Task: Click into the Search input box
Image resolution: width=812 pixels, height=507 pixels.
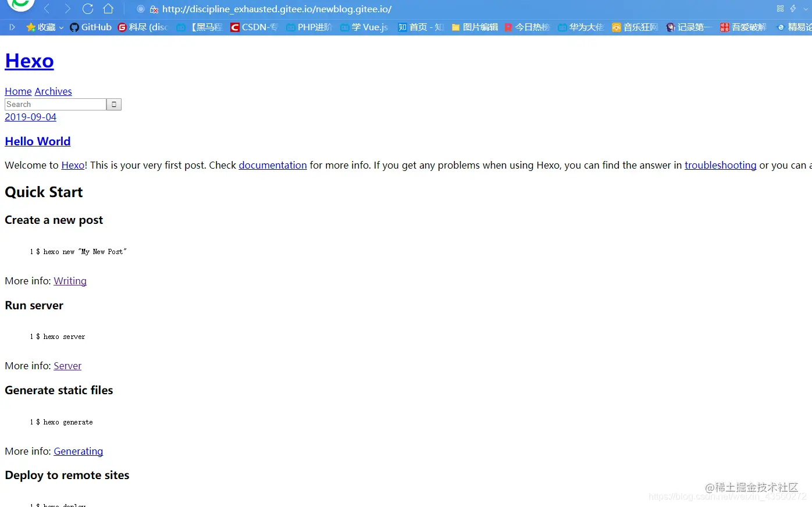Action: (55, 104)
